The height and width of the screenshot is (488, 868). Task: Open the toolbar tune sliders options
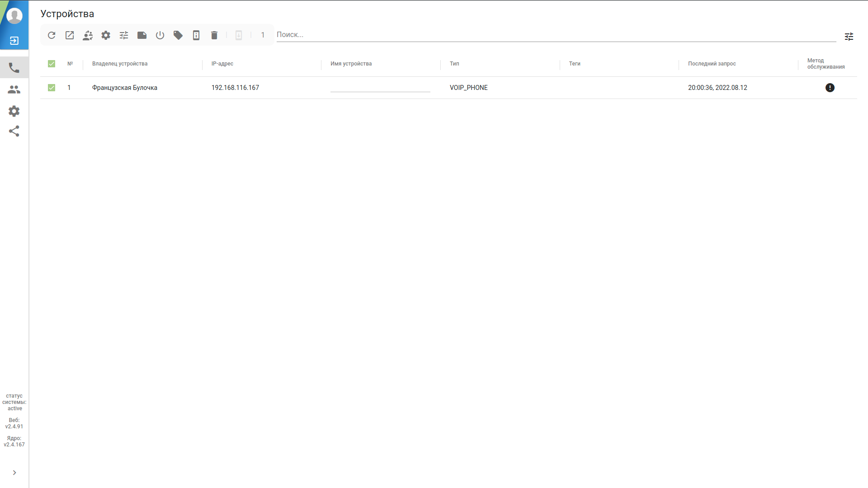[x=124, y=35]
